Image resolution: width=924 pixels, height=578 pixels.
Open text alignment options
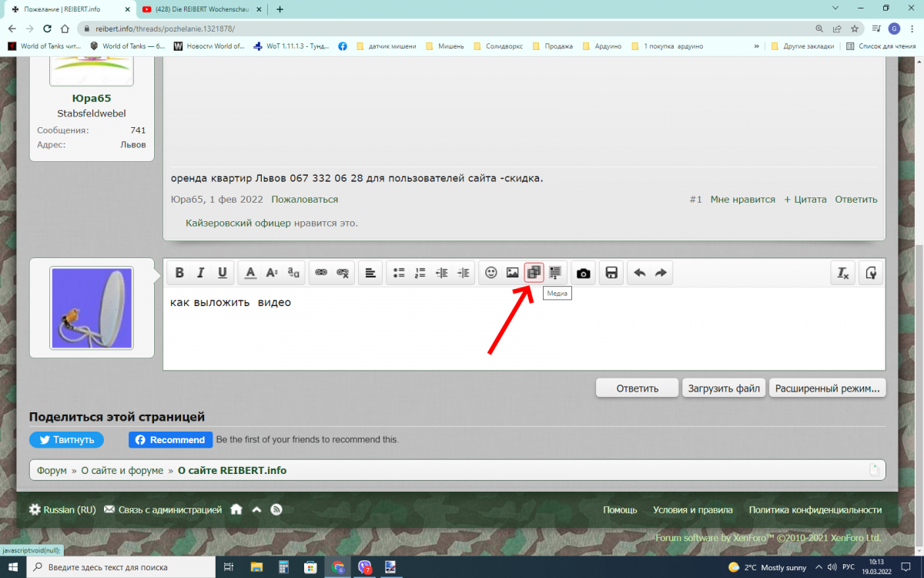[370, 273]
